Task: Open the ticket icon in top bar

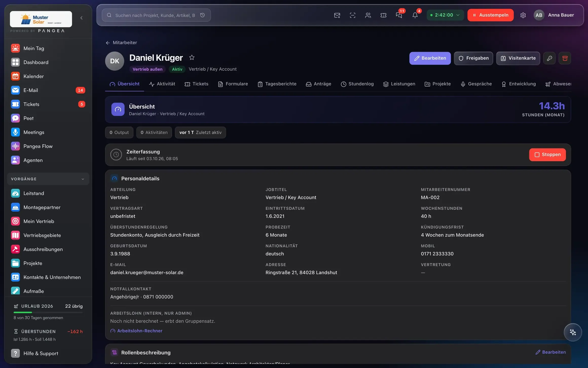Action: [x=383, y=15]
